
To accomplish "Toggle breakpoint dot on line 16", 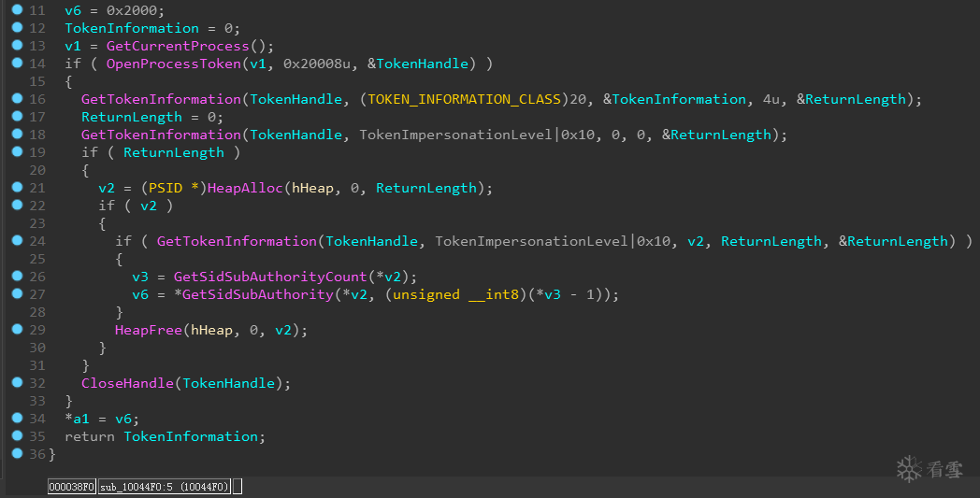I will 18,98.
